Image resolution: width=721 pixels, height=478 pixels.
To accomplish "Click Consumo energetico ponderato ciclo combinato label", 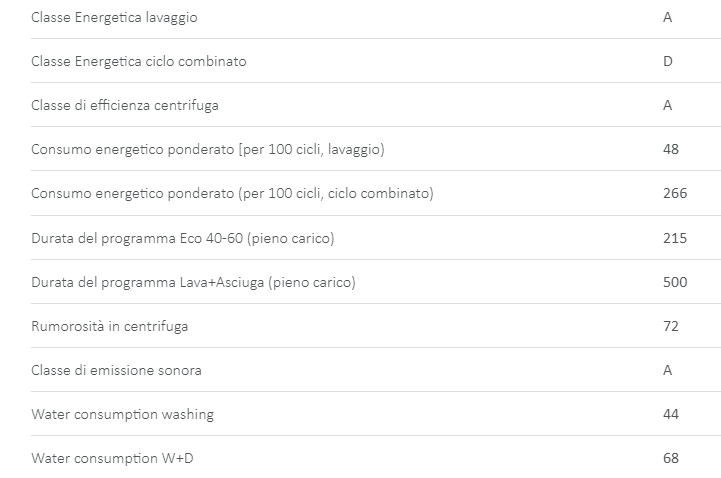I will click(x=232, y=193).
